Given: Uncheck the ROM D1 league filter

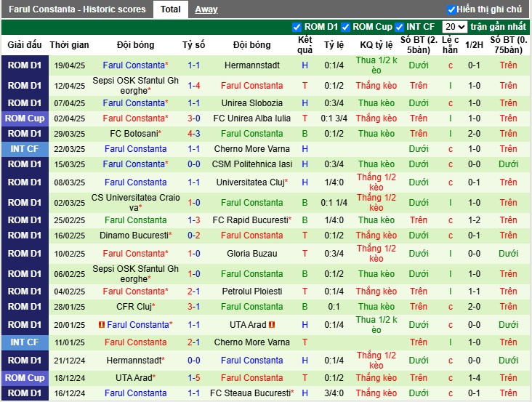Looking at the screenshot, I should point(297,27).
